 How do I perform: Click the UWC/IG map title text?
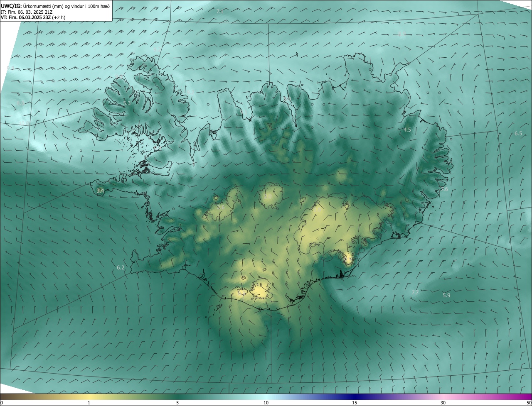click(55, 6)
